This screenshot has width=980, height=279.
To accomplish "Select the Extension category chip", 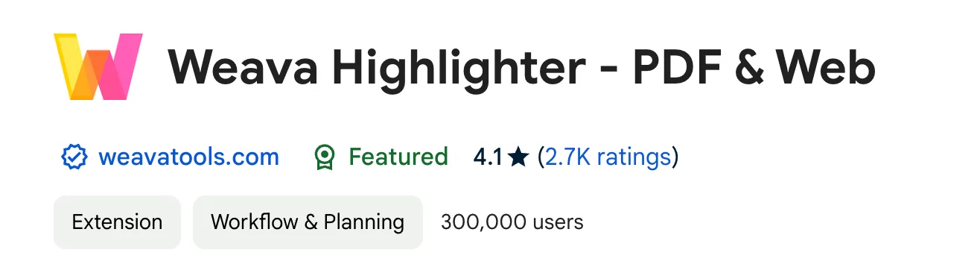I will (x=117, y=222).
